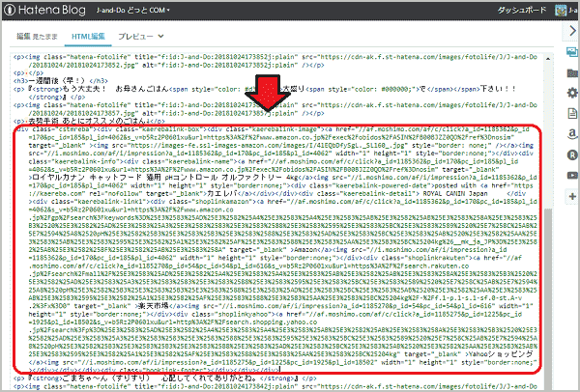Click the Hatena Blog logo icon
Viewport: 580px width, 392px height.
pyautogui.click(x=10, y=10)
